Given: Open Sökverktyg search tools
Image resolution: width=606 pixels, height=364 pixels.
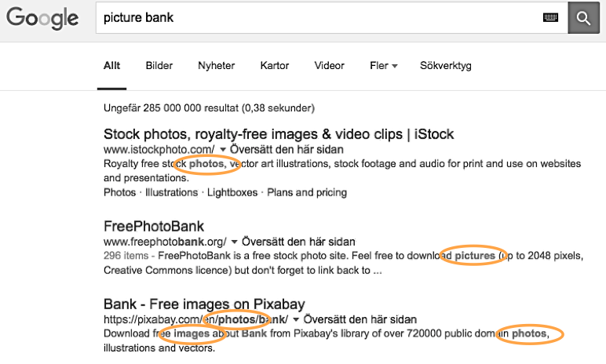Looking at the screenshot, I should pyautogui.click(x=446, y=66).
